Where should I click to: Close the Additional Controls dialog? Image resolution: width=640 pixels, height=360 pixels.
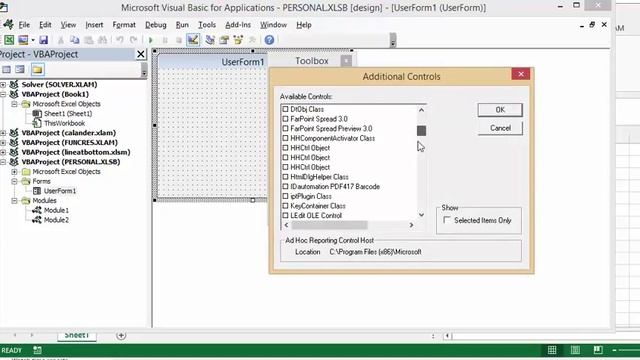[x=520, y=74]
